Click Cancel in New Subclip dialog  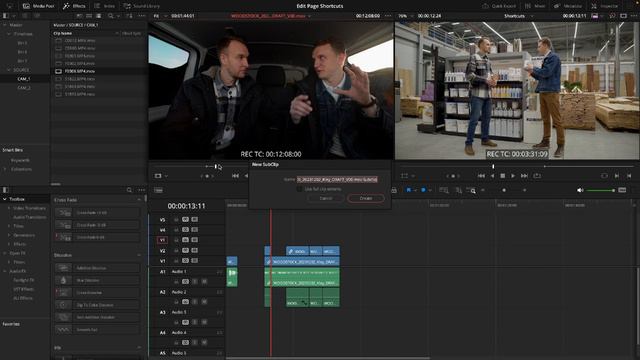click(x=325, y=198)
